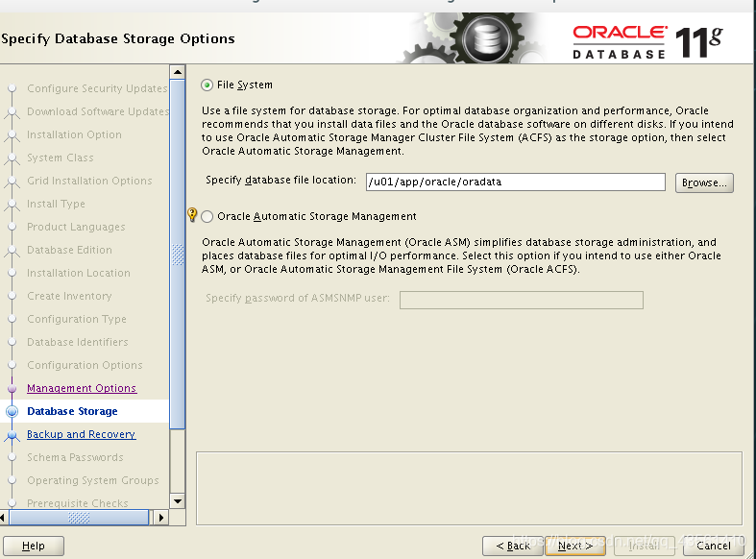756x559 pixels.
Task: Click the Management Options step marker icon
Action: (12, 388)
